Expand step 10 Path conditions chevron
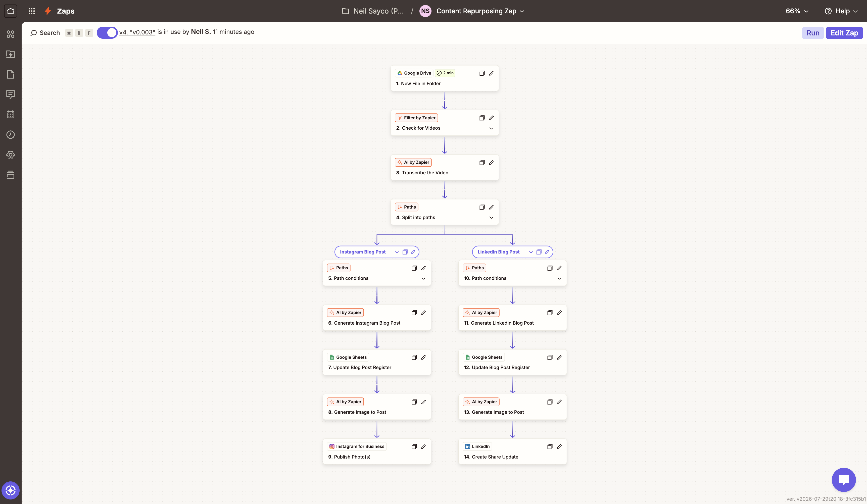 [x=559, y=278]
